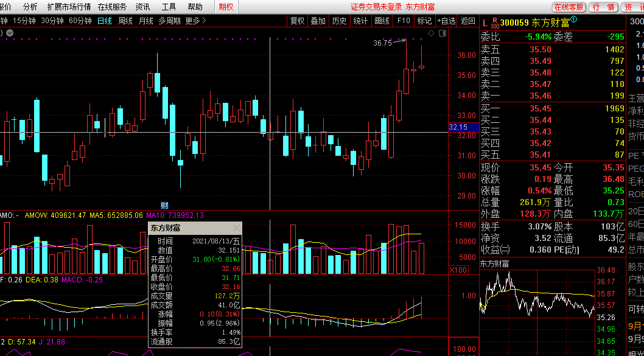The height and width of the screenshot is (356, 644).
Task: Click the round dropdown arrow above the chart
Action: 10,33
